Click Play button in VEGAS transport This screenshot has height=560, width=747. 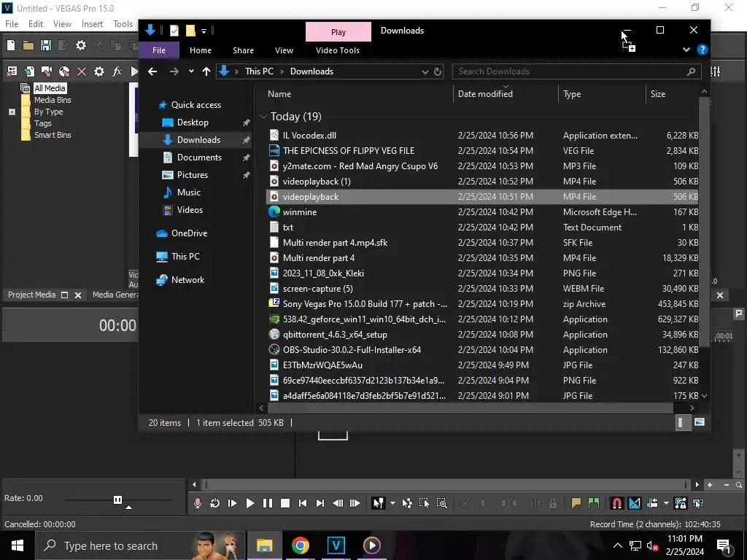coord(249,503)
